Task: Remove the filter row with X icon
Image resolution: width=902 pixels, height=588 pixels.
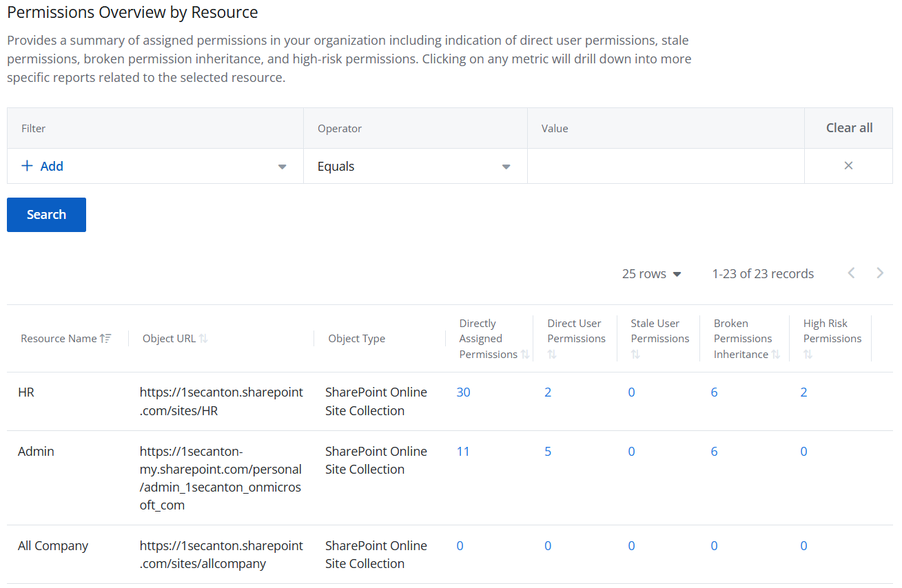Action: click(848, 166)
